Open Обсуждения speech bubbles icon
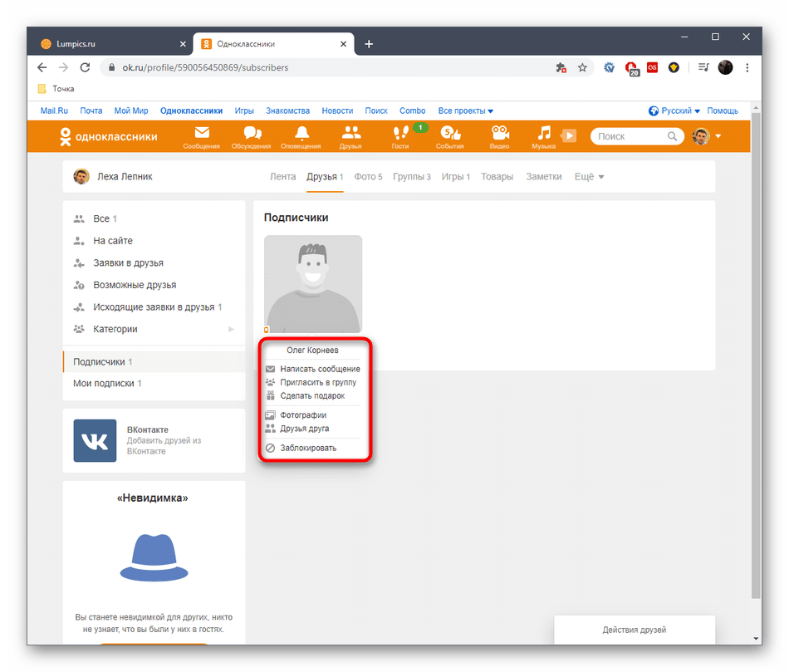This screenshot has height=672, width=789. [252, 133]
